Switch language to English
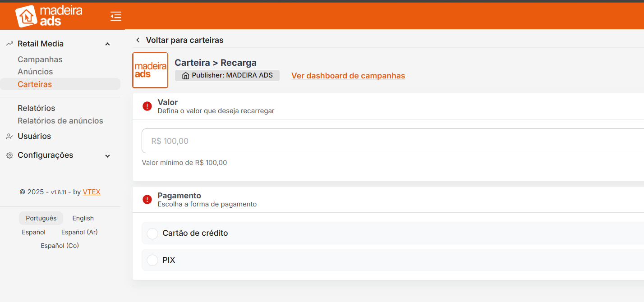Image resolution: width=644 pixels, height=302 pixels. coord(83,218)
